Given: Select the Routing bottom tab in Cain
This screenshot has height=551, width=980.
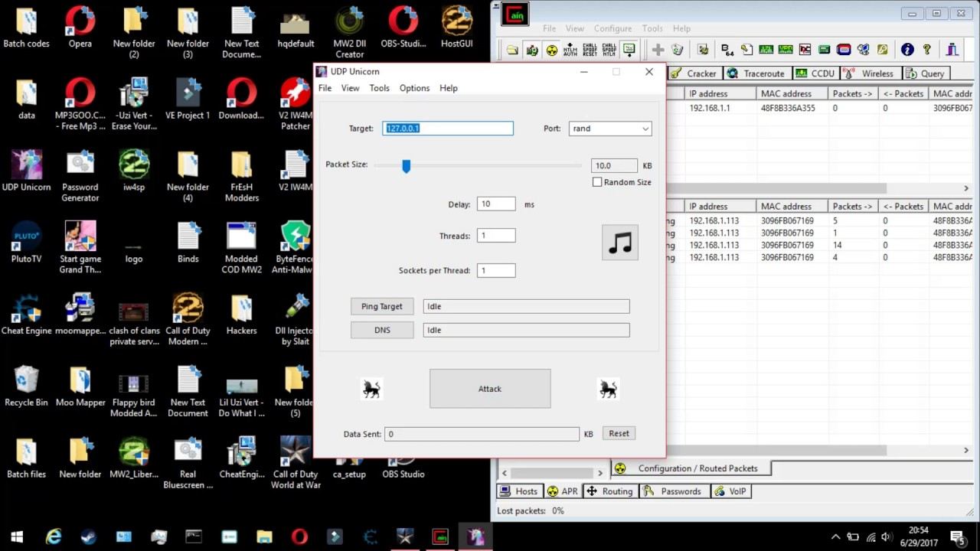Looking at the screenshot, I should (x=610, y=491).
